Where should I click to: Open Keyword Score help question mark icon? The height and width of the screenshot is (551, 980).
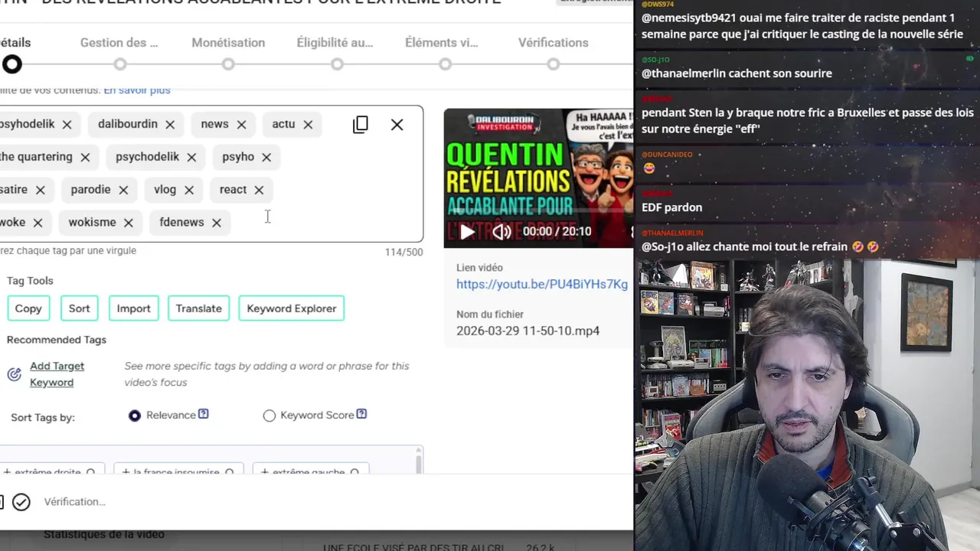pos(361,414)
